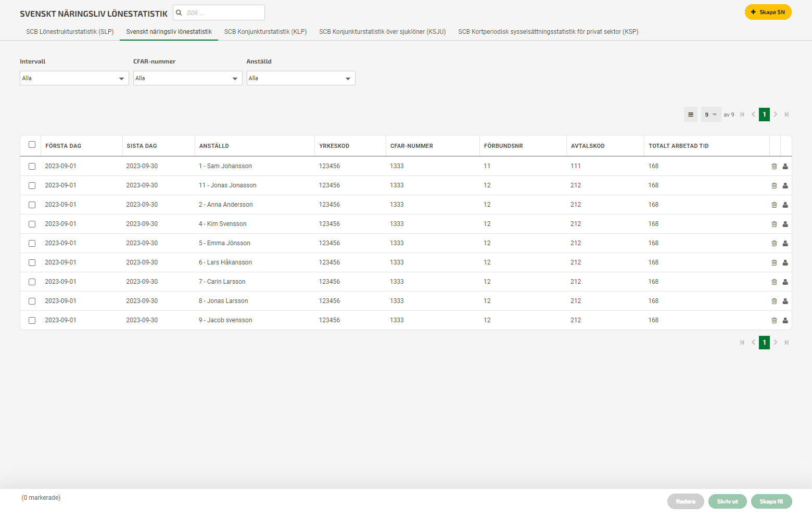The image size is (812, 517).
Task: Click trash icon on Jacob svensson row
Action: [x=774, y=321]
